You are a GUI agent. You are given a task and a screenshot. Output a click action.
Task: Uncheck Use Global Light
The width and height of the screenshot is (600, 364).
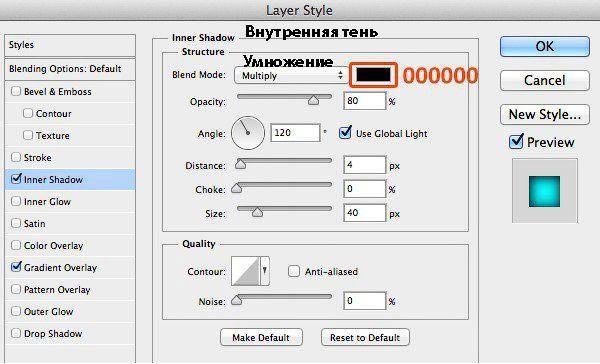coord(345,133)
